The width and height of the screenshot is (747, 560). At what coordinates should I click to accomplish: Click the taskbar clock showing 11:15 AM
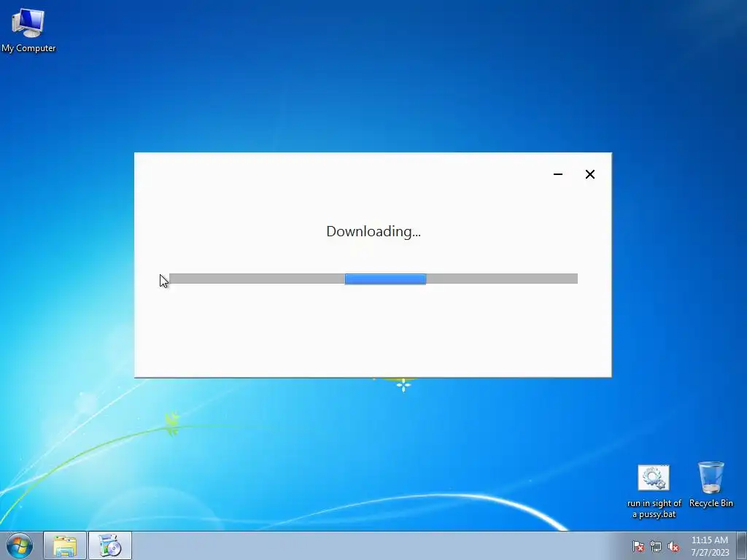(710, 545)
